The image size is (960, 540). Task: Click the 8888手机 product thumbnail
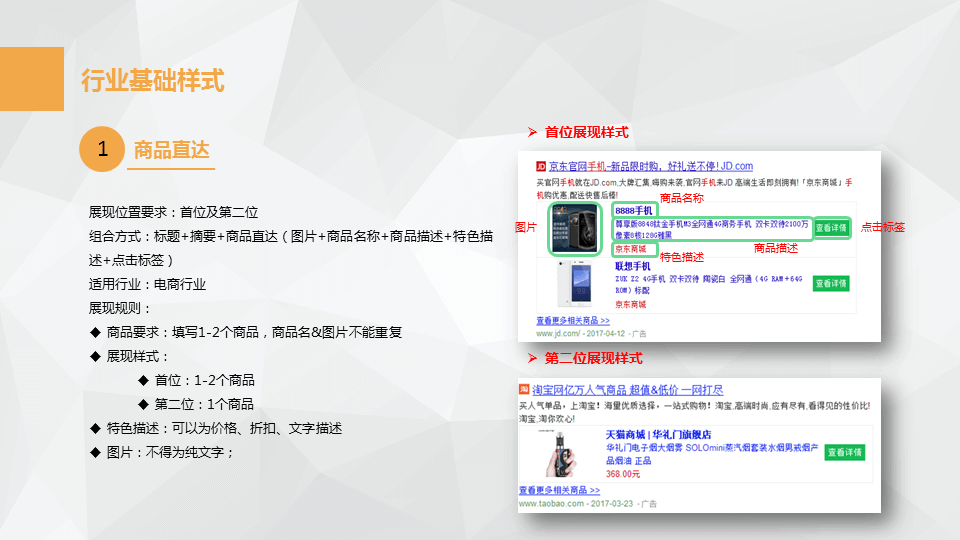[574, 229]
